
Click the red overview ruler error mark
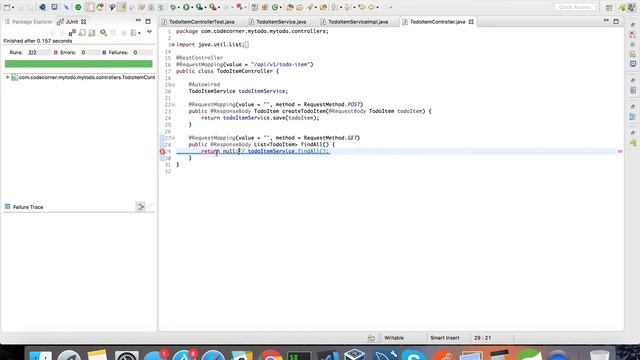[620, 151]
